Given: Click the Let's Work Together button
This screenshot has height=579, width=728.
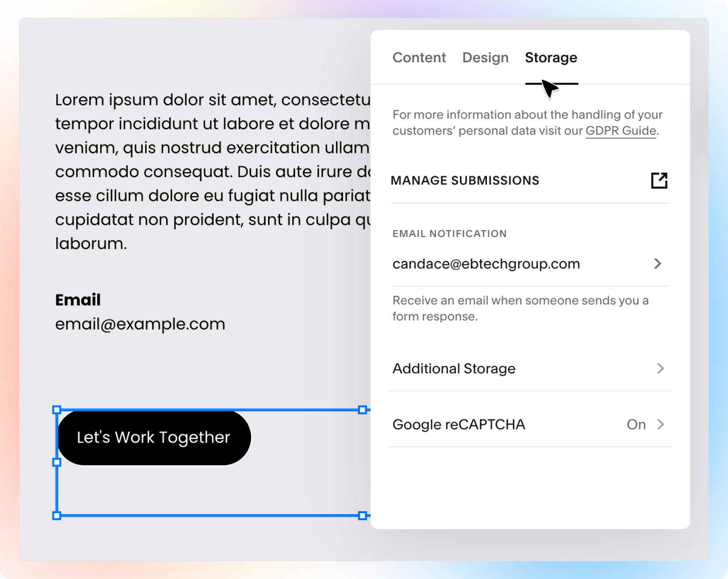Looking at the screenshot, I should click(154, 437).
